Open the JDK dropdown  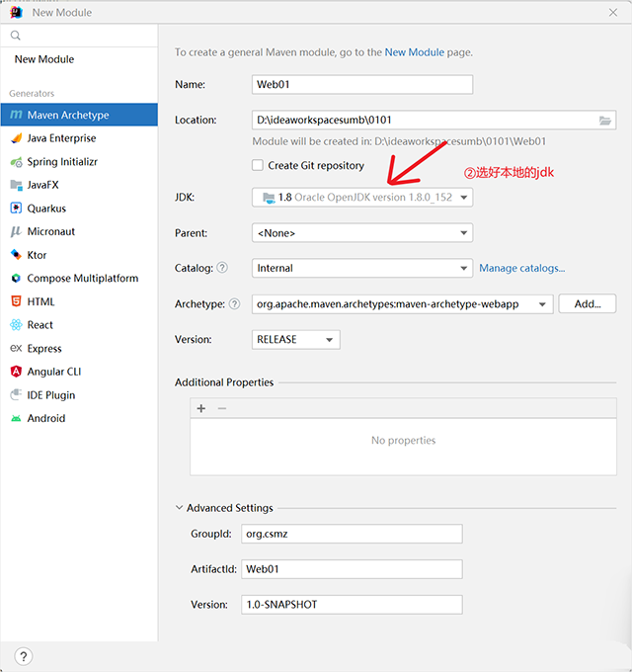362,198
